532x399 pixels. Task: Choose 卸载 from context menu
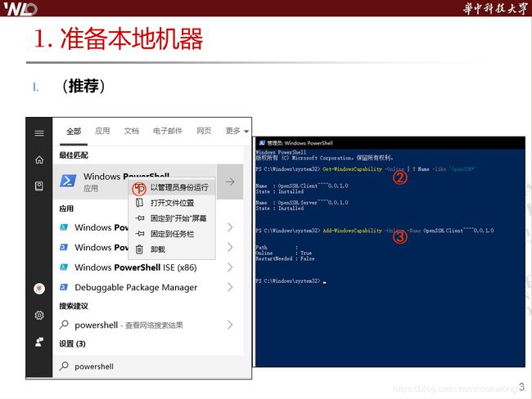172,249
